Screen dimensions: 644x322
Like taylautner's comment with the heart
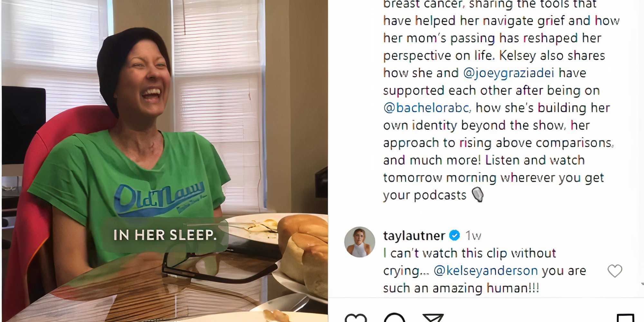(615, 271)
